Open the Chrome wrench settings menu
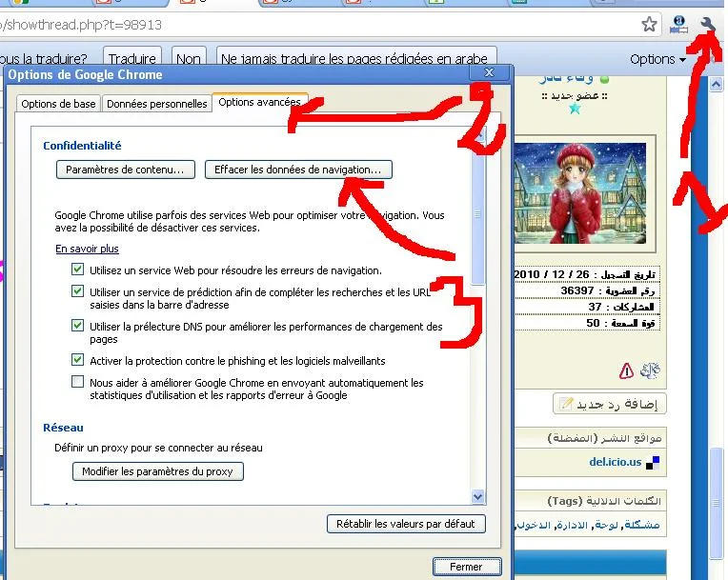 tap(707, 25)
